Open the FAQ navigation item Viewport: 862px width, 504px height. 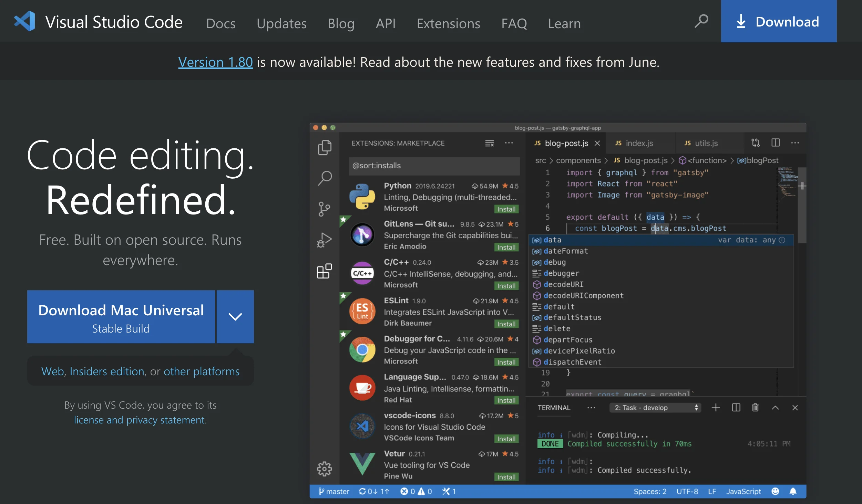point(514,23)
